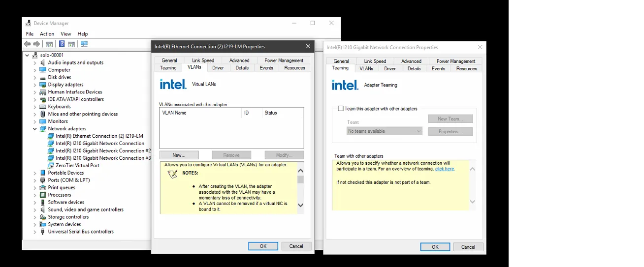
Task: Click the Help toolbar icon
Action: coord(62,44)
